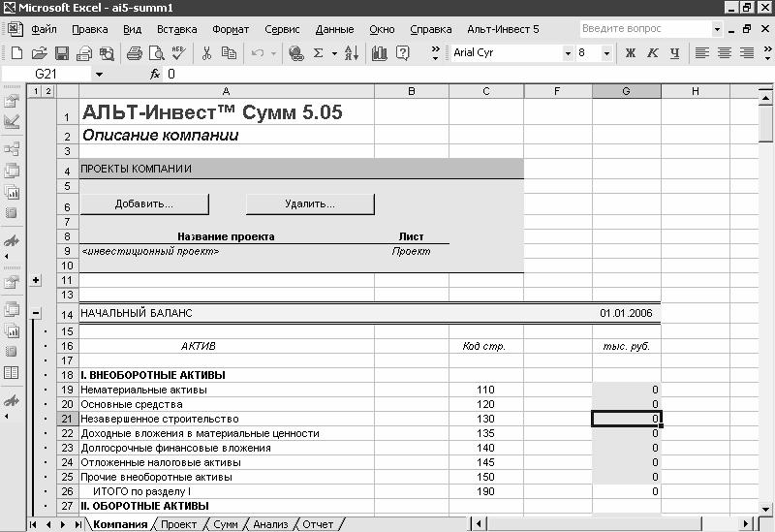775x532 pixels.
Task: Copy the selected cell
Action: click(229, 53)
